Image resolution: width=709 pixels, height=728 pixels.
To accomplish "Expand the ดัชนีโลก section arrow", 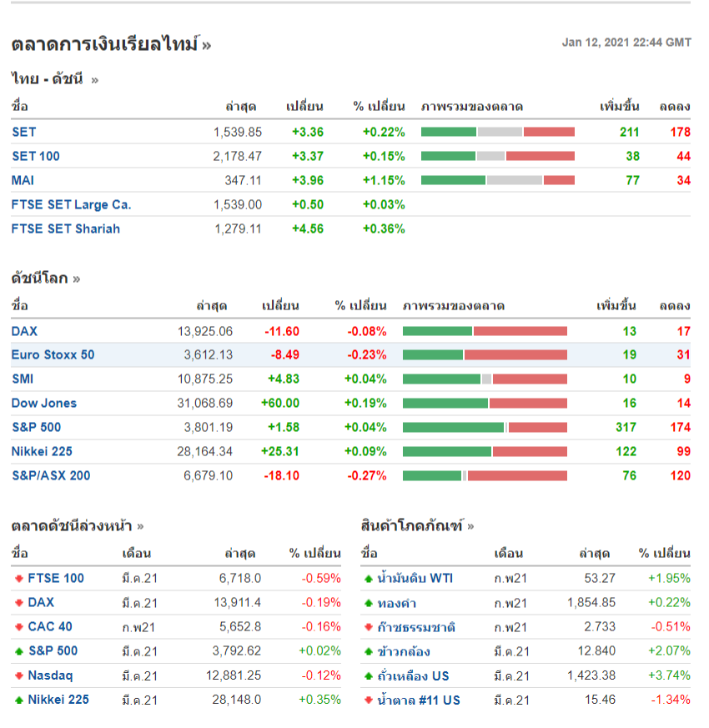I will click(76, 279).
